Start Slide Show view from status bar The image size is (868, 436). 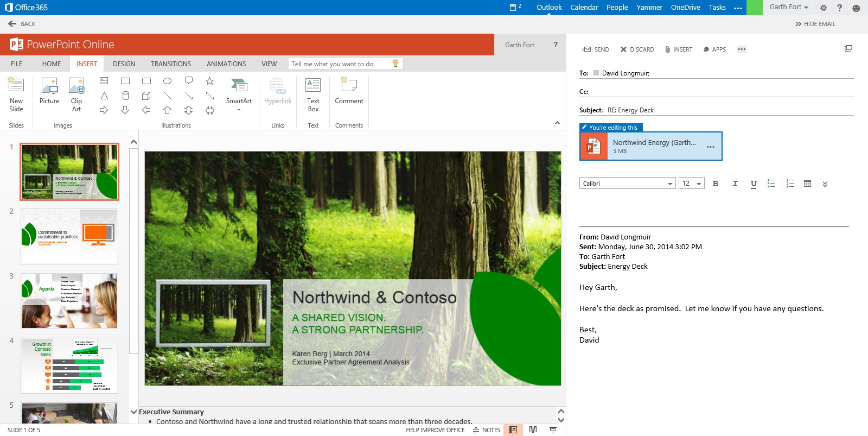[553, 430]
